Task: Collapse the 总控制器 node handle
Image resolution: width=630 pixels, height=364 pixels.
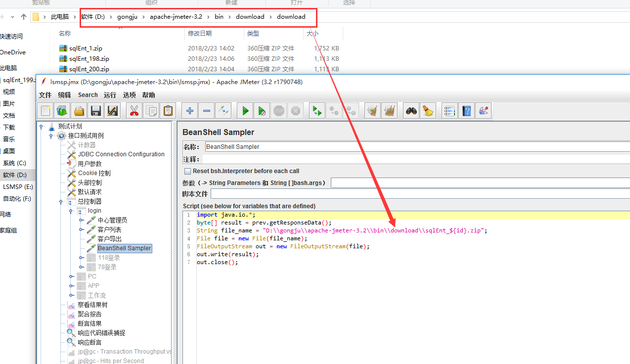Action: pos(60,201)
